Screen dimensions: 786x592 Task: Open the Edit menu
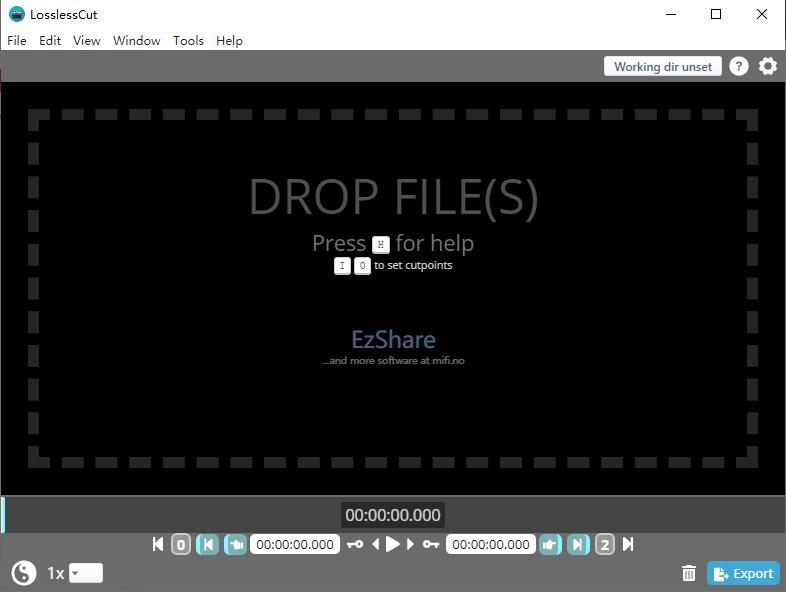point(50,41)
